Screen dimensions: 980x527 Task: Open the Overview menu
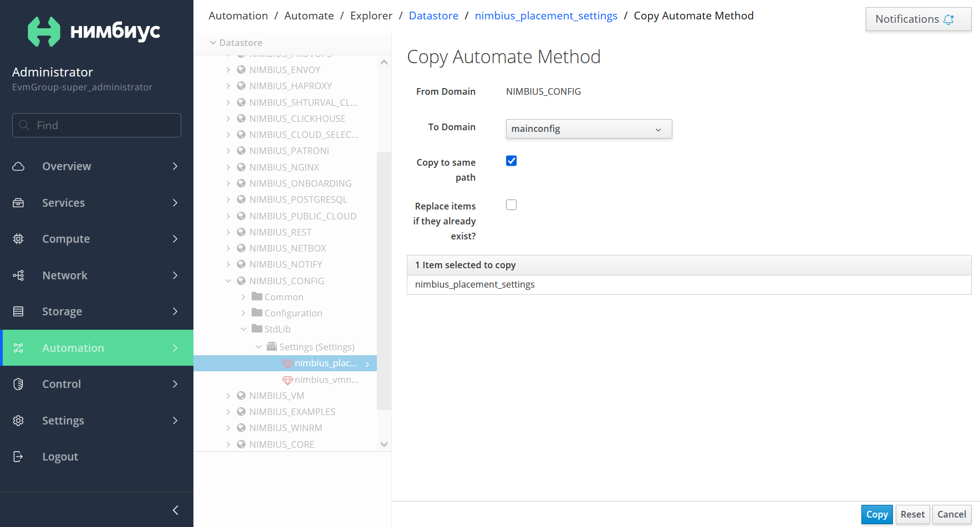pos(98,166)
